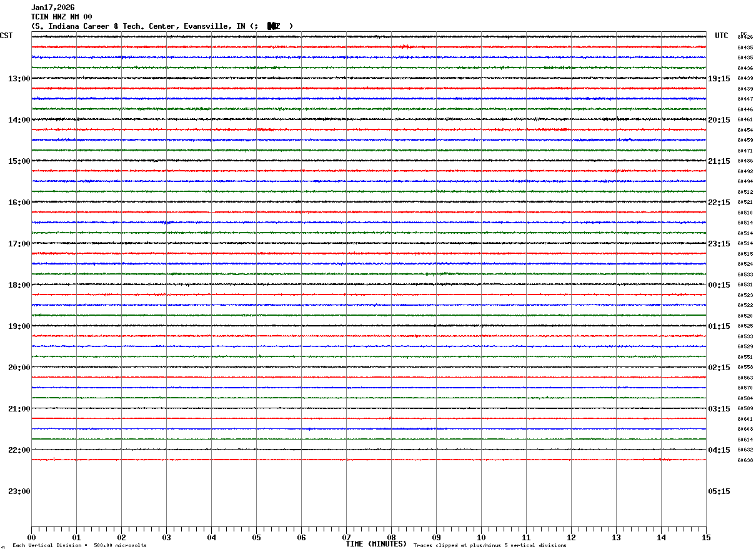Click the TIME (MINUTES) axis title
Viewport: 756px width, 554px height.
(377, 544)
